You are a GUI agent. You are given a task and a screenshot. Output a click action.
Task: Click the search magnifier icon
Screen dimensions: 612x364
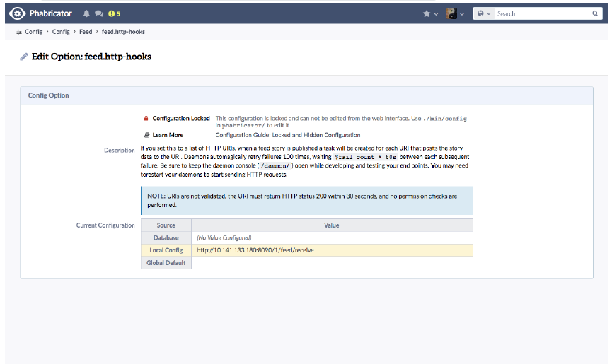tap(595, 13)
